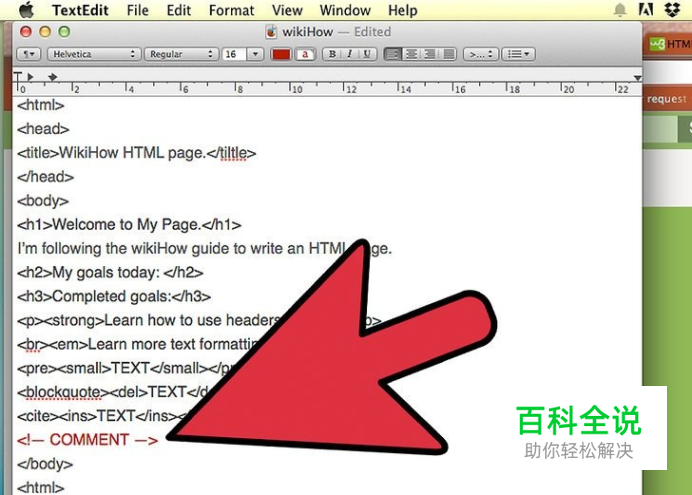Image resolution: width=692 pixels, height=495 pixels.
Task: Click the yellow minimize window button
Action: [45, 31]
